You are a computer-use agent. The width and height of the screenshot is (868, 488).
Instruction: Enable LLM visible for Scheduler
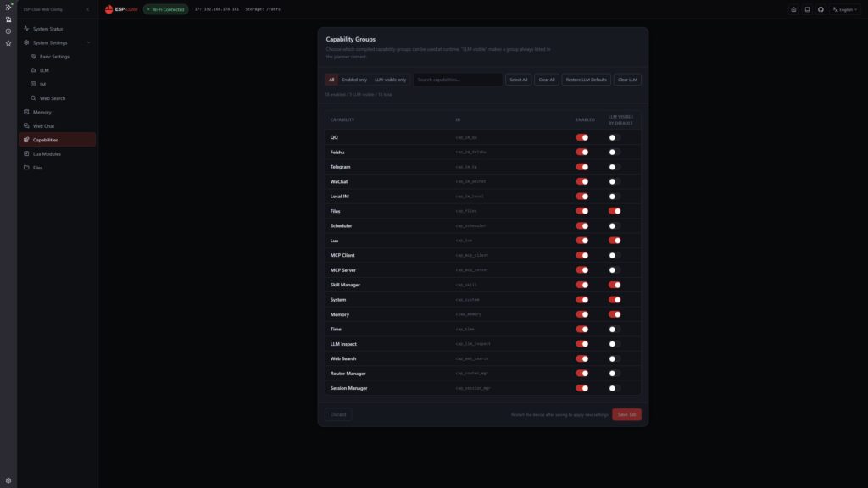tap(615, 225)
